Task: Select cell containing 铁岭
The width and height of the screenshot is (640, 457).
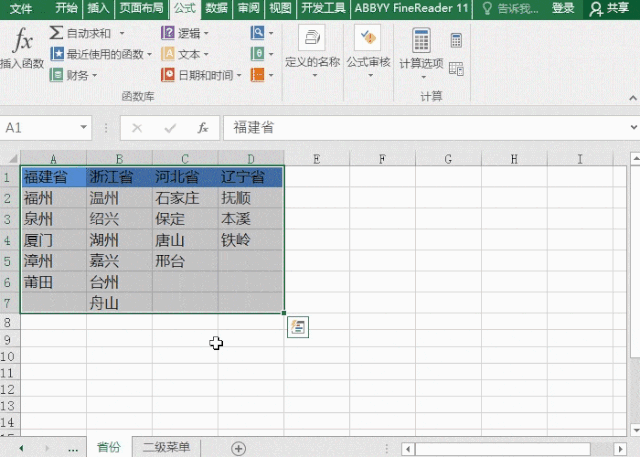Action: [251, 240]
